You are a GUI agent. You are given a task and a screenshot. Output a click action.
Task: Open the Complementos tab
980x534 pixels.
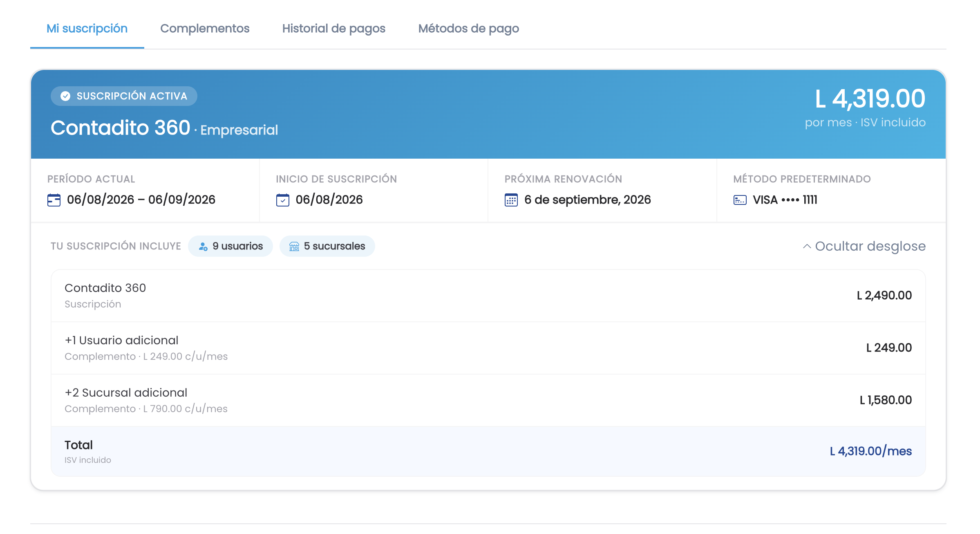coord(205,28)
